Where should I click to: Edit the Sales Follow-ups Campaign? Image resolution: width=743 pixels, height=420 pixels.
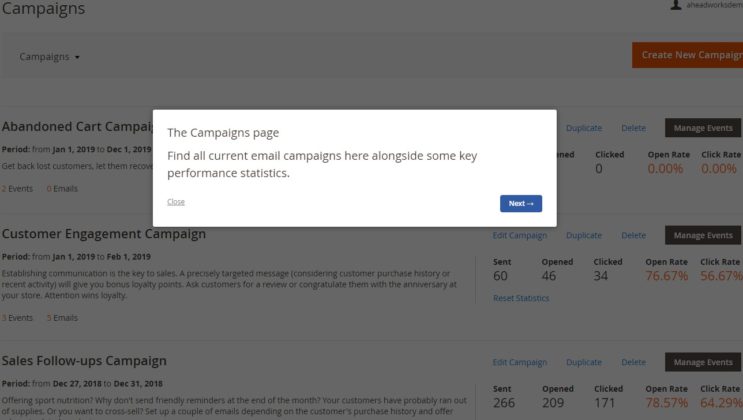click(520, 363)
